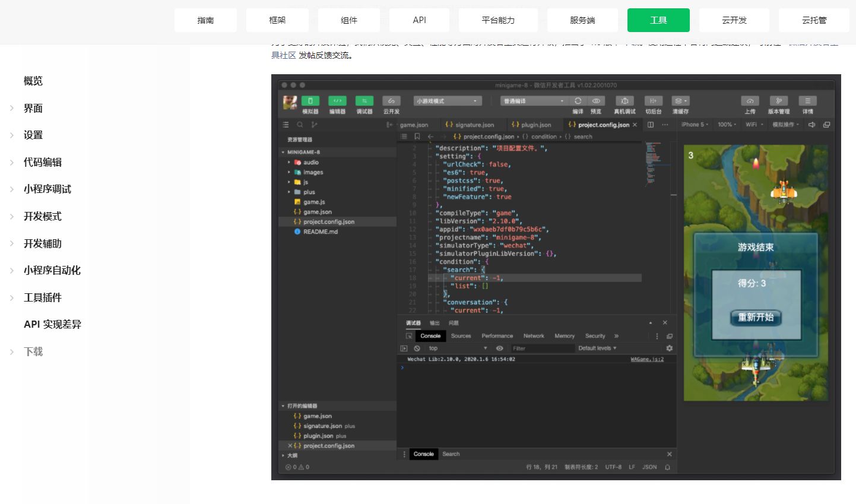Close the project.config.json editor tab
This screenshot has height=504, width=856.
pyautogui.click(x=635, y=125)
